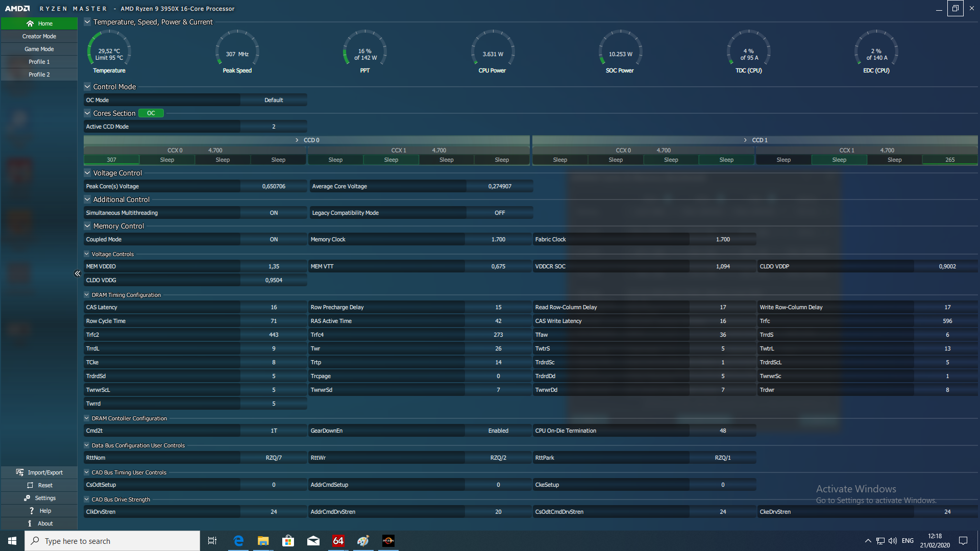Screen dimensions: 980x551
Task: Open Settings gear in sidebar
Action: (x=27, y=498)
